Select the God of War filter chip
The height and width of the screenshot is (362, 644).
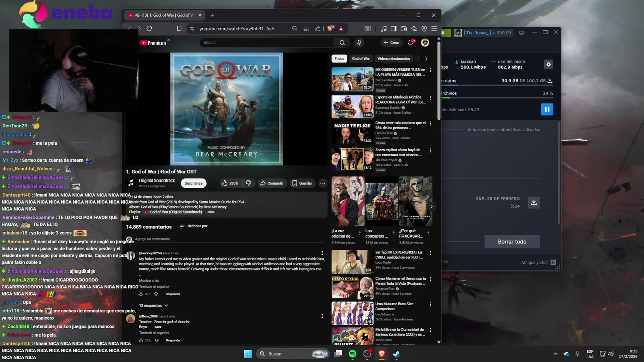click(x=361, y=59)
